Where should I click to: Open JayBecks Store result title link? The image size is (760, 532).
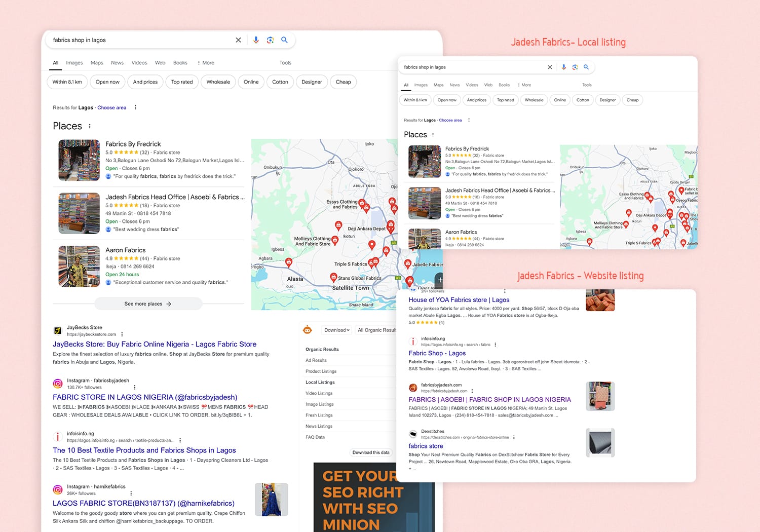pyautogui.click(x=155, y=344)
